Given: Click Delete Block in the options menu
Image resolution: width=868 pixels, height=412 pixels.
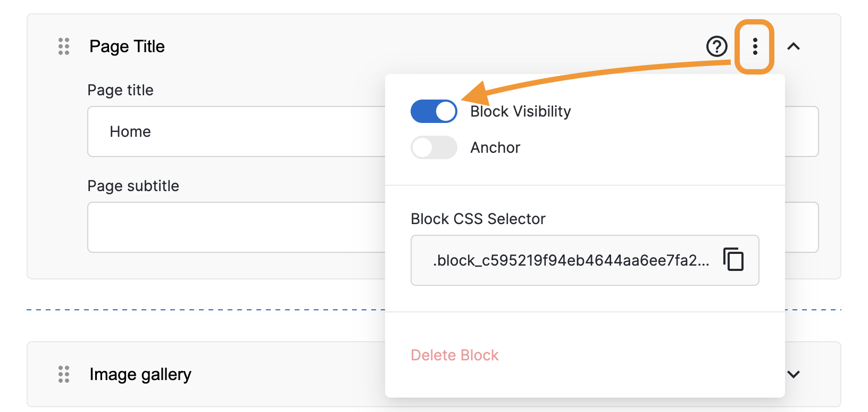Looking at the screenshot, I should coord(454,355).
